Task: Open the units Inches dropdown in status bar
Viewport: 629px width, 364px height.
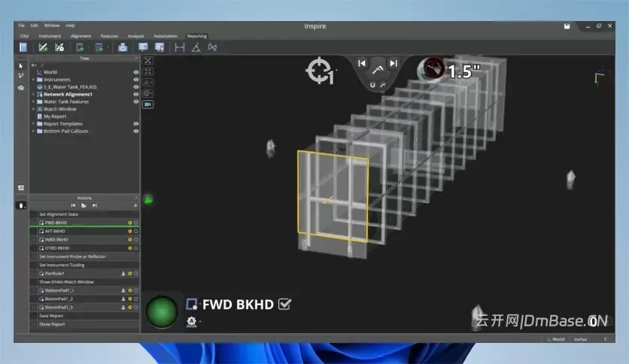Action: coord(590,339)
